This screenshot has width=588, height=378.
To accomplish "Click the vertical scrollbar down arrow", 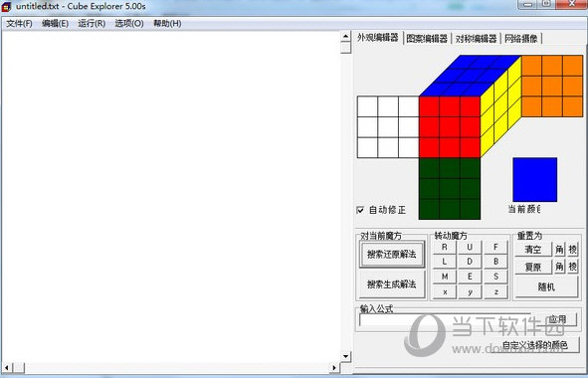I will (x=346, y=356).
